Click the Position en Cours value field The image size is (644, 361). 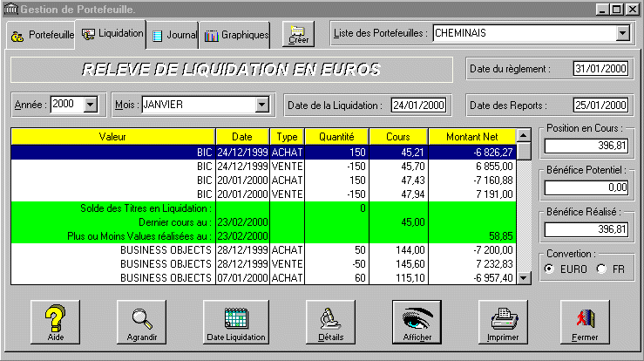[x=586, y=146]
